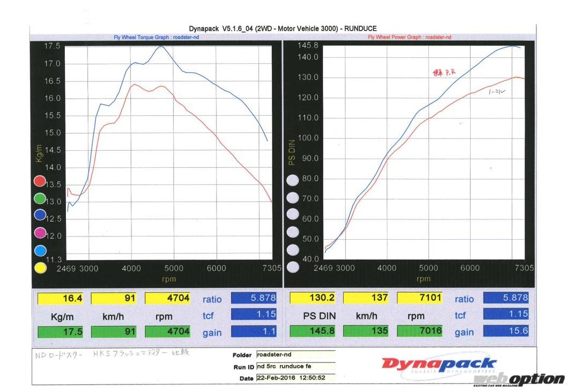The width and height of the screenshot is (570, 392).
Task: Select the green 17.5 Kg/m torque value
Action: click(x=60, y=332)
